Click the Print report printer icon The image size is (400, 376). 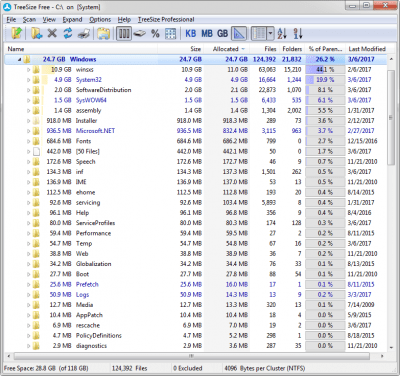coord(84,34)
